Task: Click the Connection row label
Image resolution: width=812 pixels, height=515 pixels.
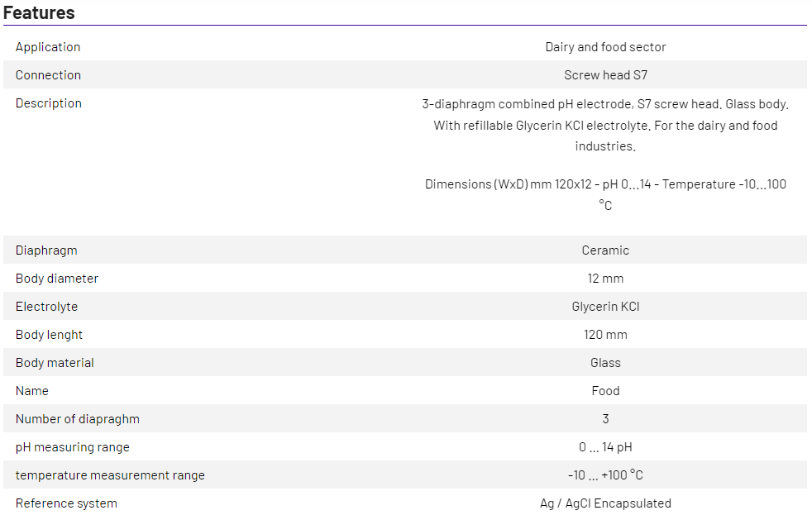Action: [x=48, y=75]
